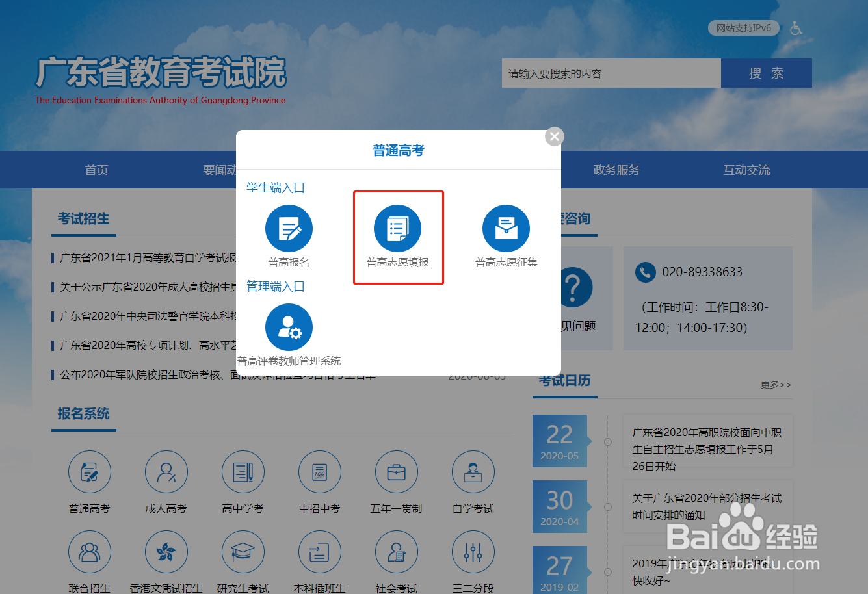
Task: Select the 普通高考 icon under 报名系统
Action: [x=90, y=472]
